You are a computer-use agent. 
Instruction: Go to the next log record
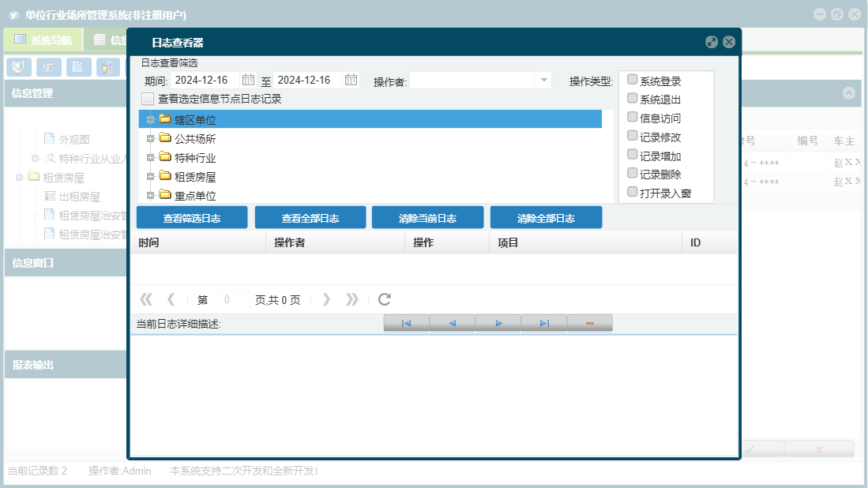[x=498, y=323]
